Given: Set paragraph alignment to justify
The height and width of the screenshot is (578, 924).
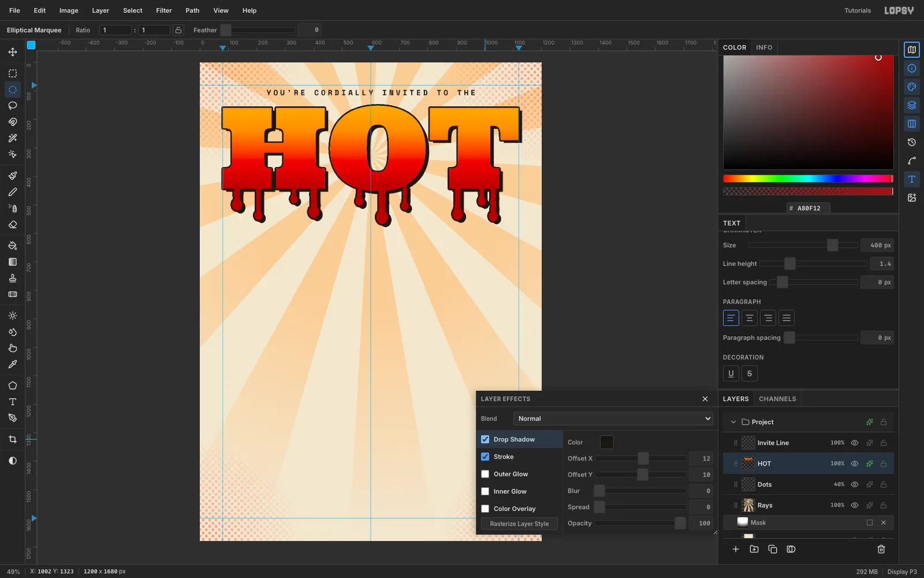Looking at the screenshot, I should [x=787, y=318].
